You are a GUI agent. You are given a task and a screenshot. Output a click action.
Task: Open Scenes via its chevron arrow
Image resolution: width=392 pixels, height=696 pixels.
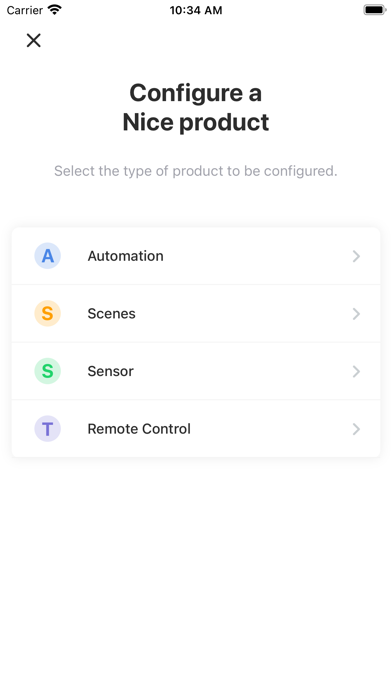[356, 314]
